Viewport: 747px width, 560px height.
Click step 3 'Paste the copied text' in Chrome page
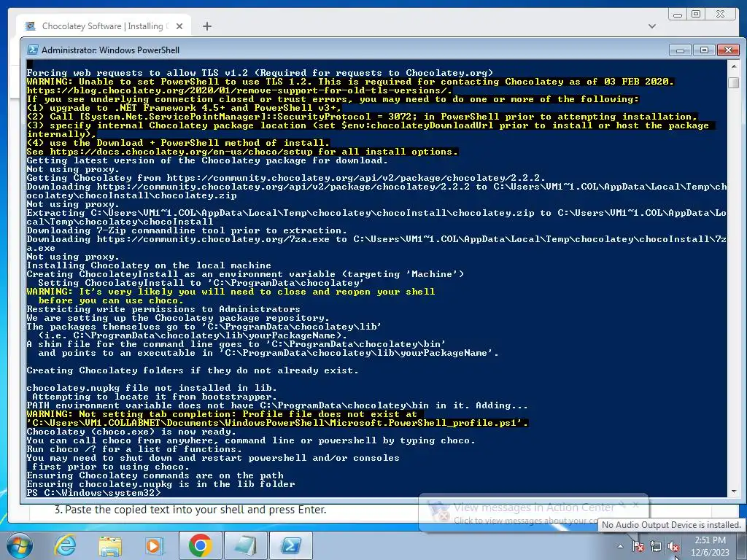tap(190, 510)
